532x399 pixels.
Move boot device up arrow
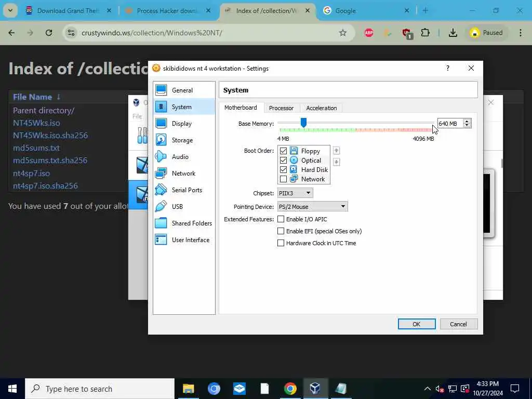pos(336,151)
